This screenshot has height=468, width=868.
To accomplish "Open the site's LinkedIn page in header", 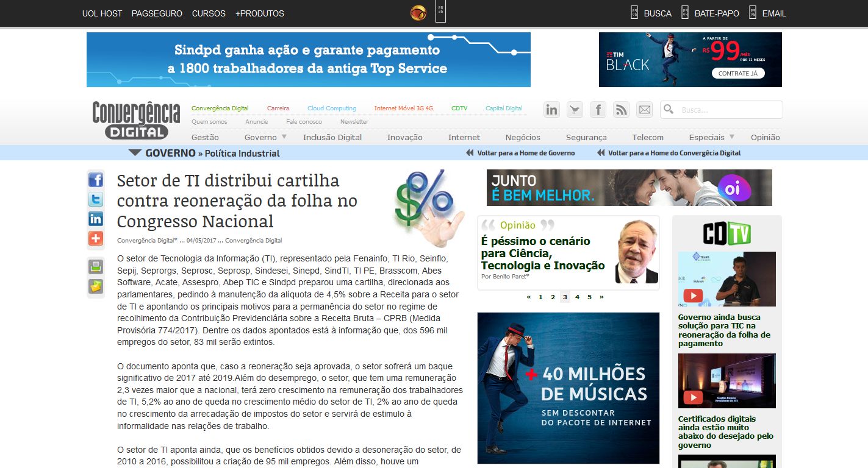I will 552,110.
